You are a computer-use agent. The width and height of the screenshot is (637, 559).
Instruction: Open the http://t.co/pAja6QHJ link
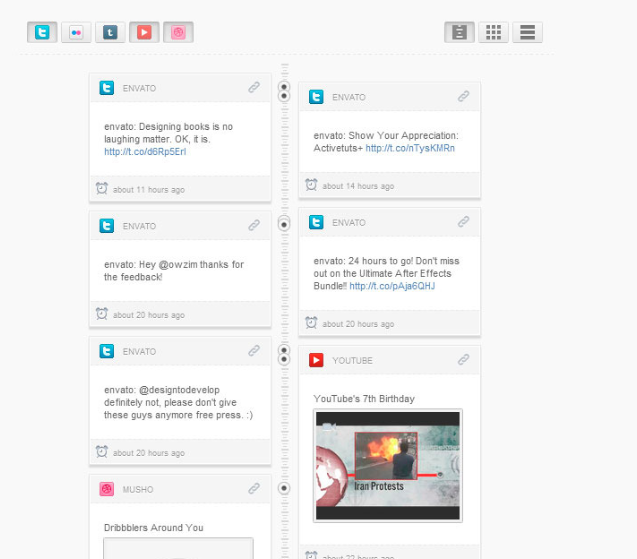pyautogui.click(x=392, y=286)
